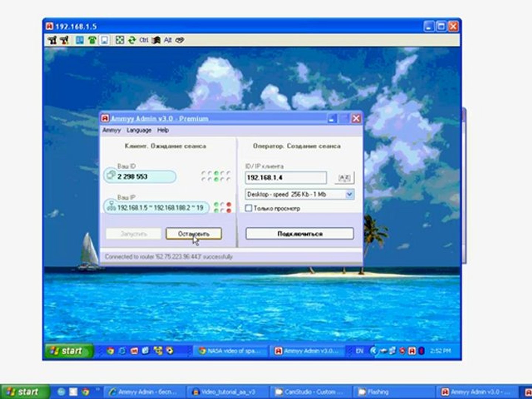Click the remote desktop Start button
Screen dimensions: 532x399
(x=69, y=351)
